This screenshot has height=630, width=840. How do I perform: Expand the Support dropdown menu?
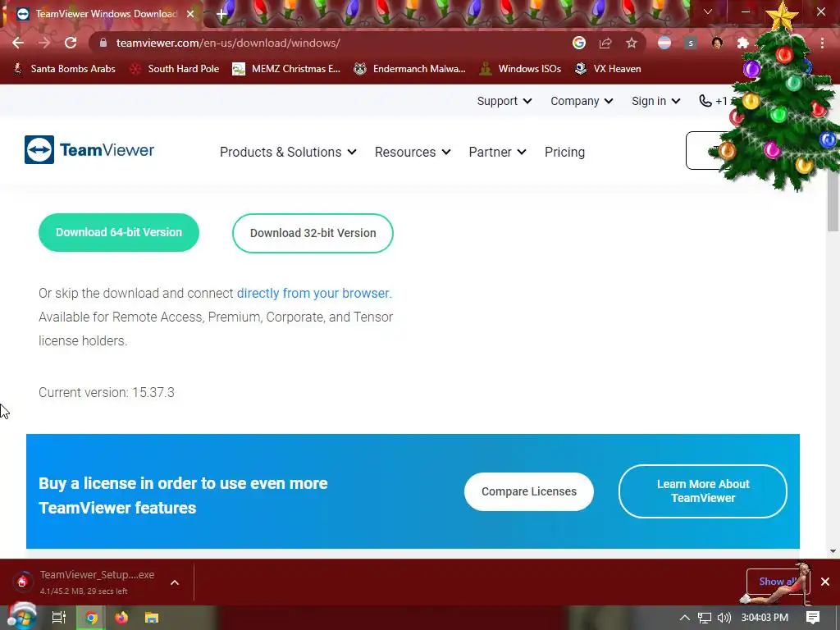click(504, 101)
